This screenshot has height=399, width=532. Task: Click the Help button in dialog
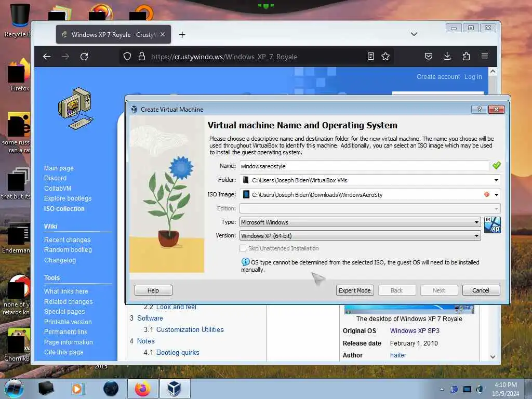coord(153,290)
